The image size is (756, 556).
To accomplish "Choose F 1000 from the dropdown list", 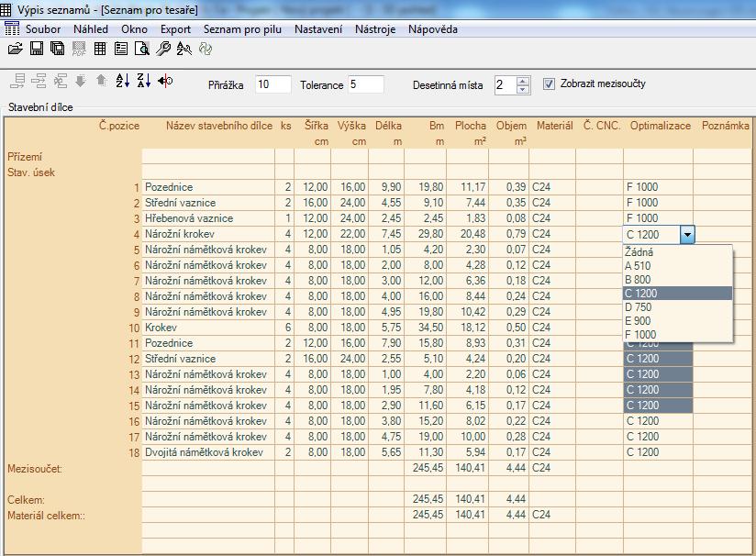I will pyautogui.click(x=678, y=334).
